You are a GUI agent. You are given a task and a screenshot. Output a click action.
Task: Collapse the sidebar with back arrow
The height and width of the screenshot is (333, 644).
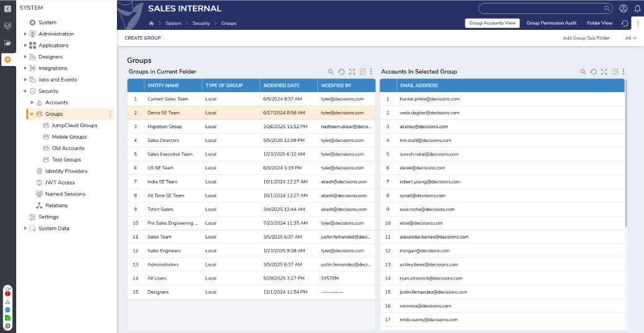tap(7, 8)
